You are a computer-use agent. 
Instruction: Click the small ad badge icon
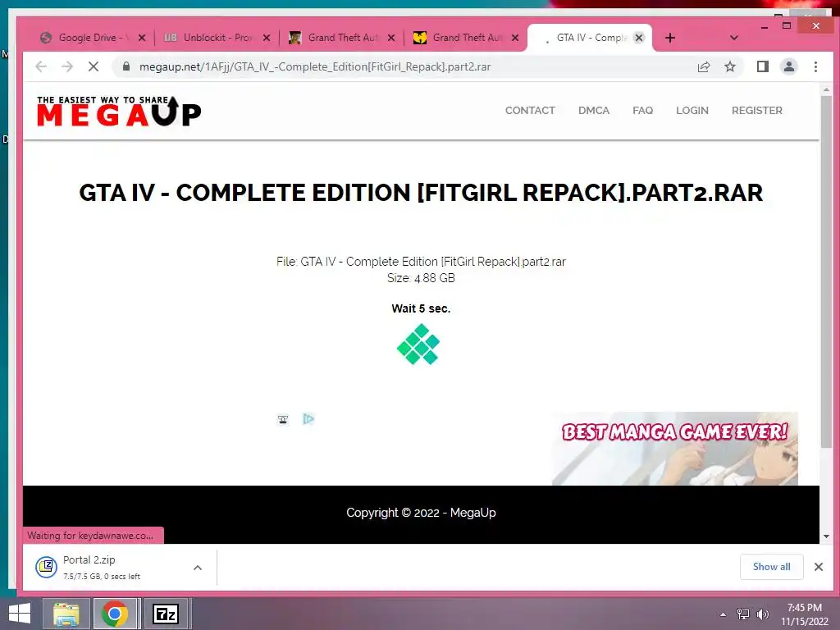pyautogui.click(x=283, y=419)
